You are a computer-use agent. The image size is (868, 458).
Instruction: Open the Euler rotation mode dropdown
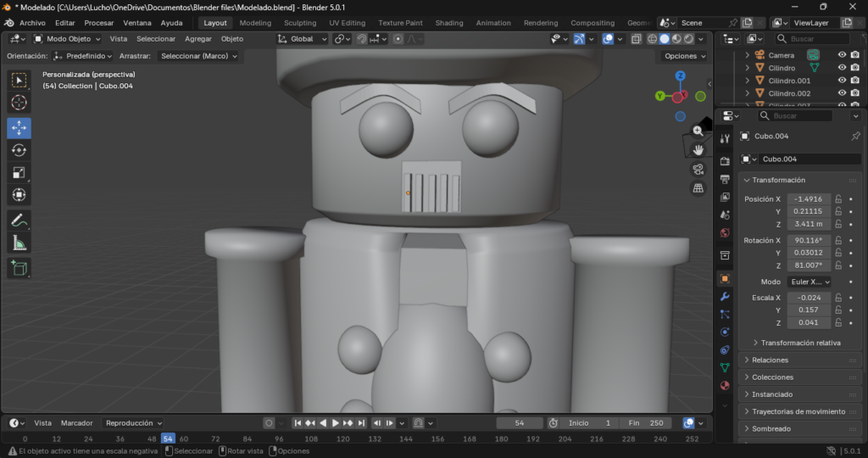pos(808,282)
